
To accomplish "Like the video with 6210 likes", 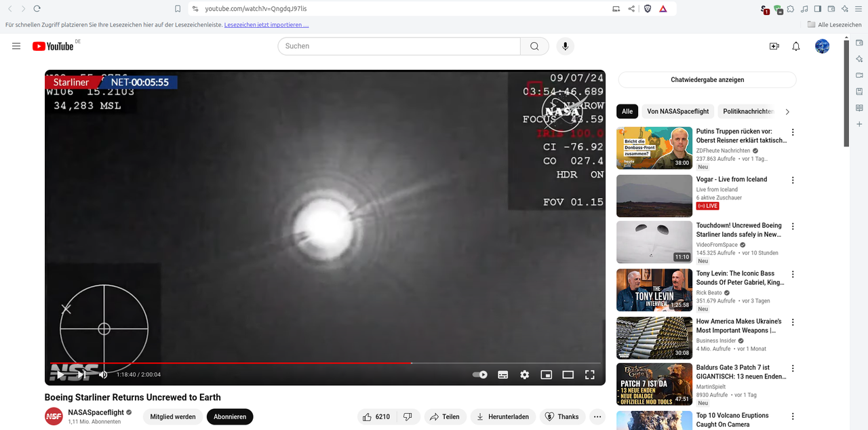I will coord(376,416).
